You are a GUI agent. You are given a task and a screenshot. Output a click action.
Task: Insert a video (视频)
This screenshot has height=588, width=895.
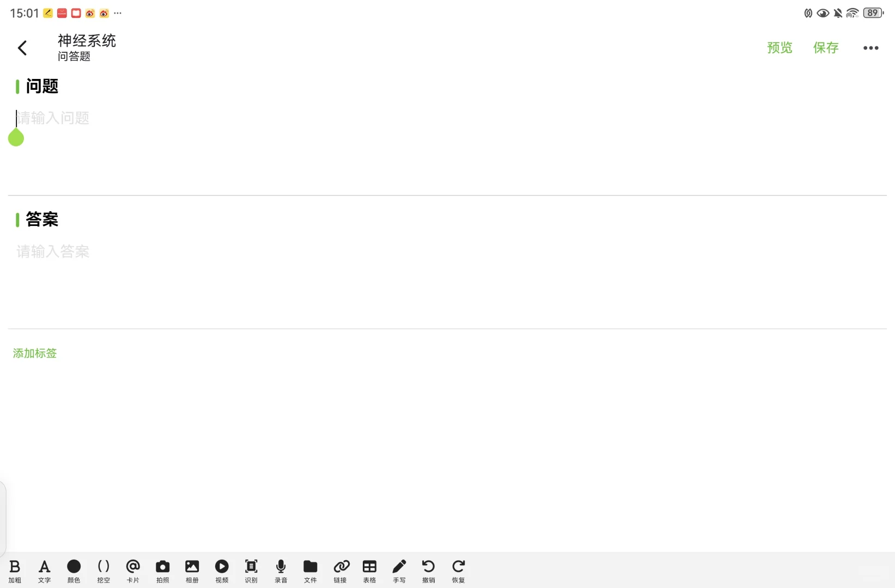tap(222, 571)
